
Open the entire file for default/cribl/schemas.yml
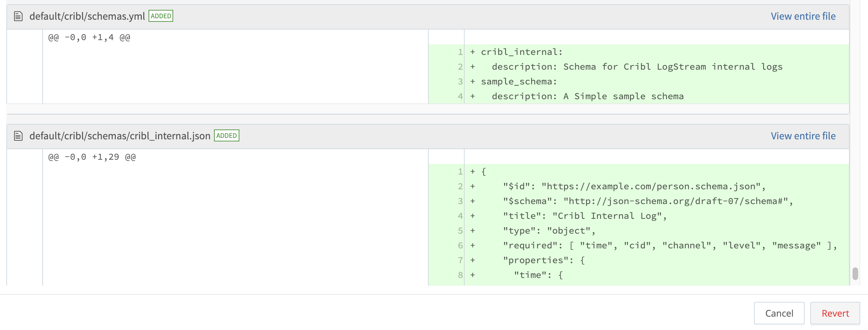coord(803,16)
